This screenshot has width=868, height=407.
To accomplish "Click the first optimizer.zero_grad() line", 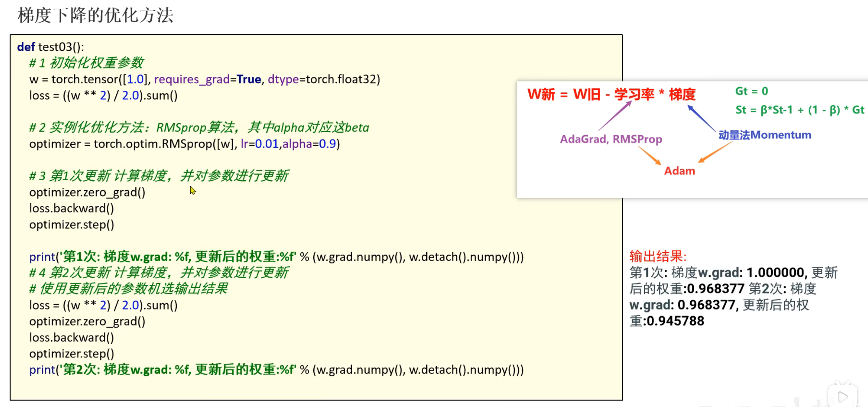I will pos(87,192).
